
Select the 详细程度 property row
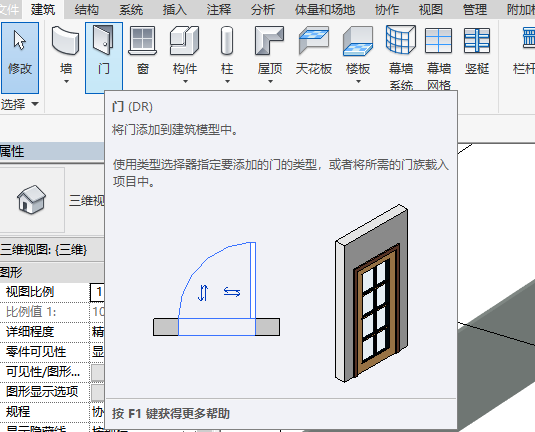click(52, 332)
